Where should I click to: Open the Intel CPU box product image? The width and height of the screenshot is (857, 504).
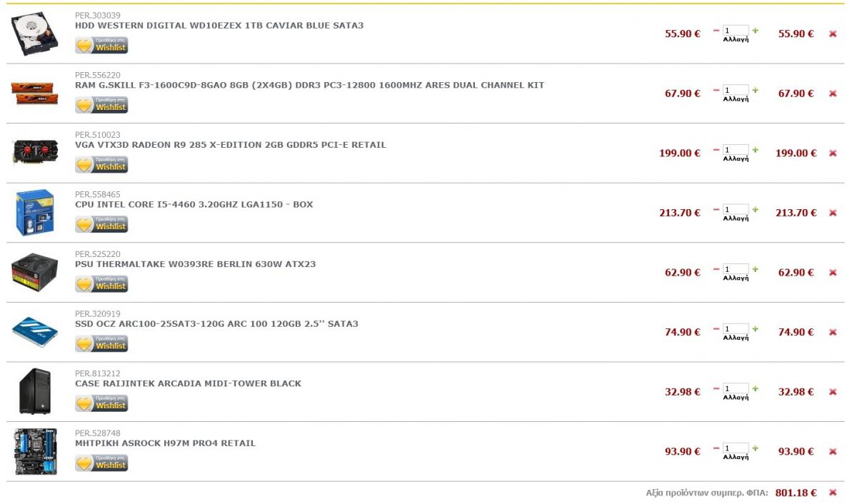click(35, 213)
